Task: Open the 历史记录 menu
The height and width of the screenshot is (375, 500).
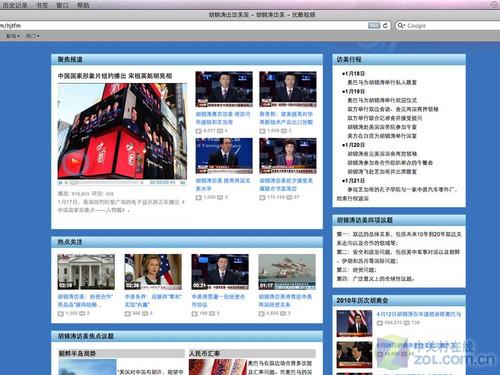Action: tap(15, 5)
